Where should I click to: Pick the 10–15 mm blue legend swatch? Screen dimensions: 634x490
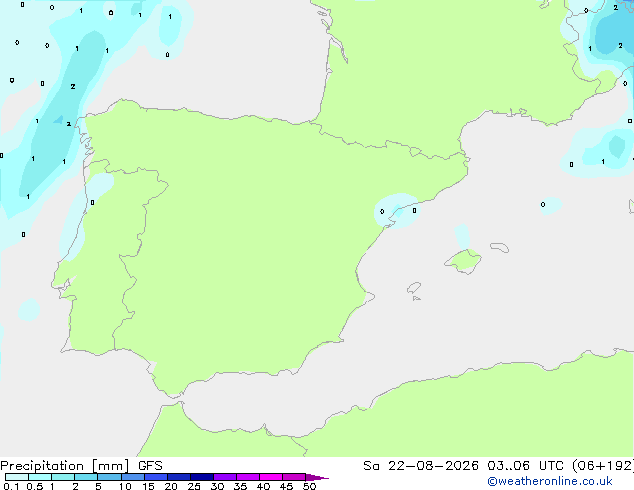pyautogui.click(x=132, y=477)
